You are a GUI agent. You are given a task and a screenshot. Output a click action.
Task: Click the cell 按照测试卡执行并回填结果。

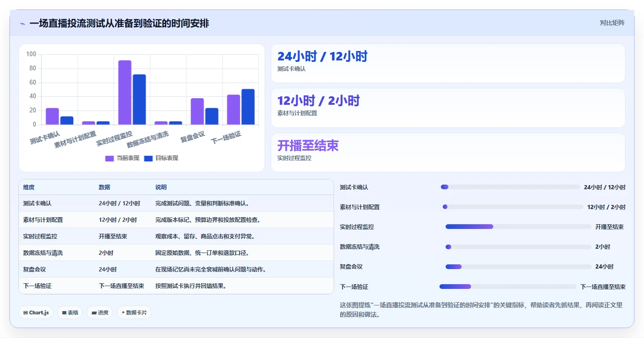tap(191, 286)
